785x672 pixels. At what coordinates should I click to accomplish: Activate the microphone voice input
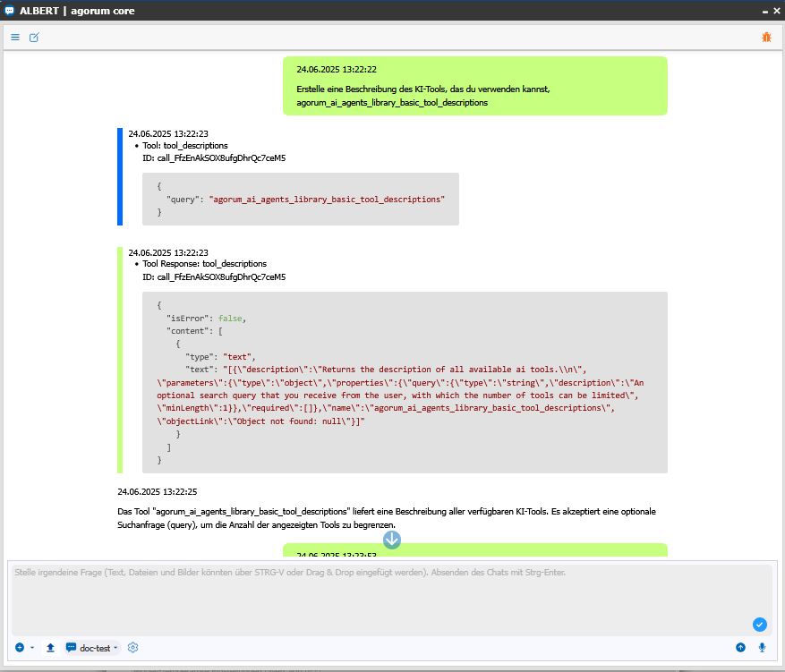click(762, 648)
